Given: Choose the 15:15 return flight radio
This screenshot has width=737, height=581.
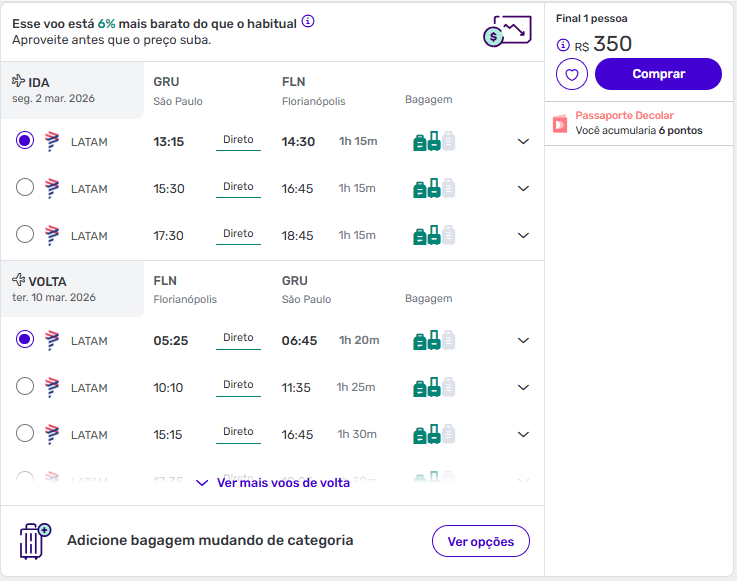Looking at the screenshot, I should pyautogui.click(x=25, y=433).
